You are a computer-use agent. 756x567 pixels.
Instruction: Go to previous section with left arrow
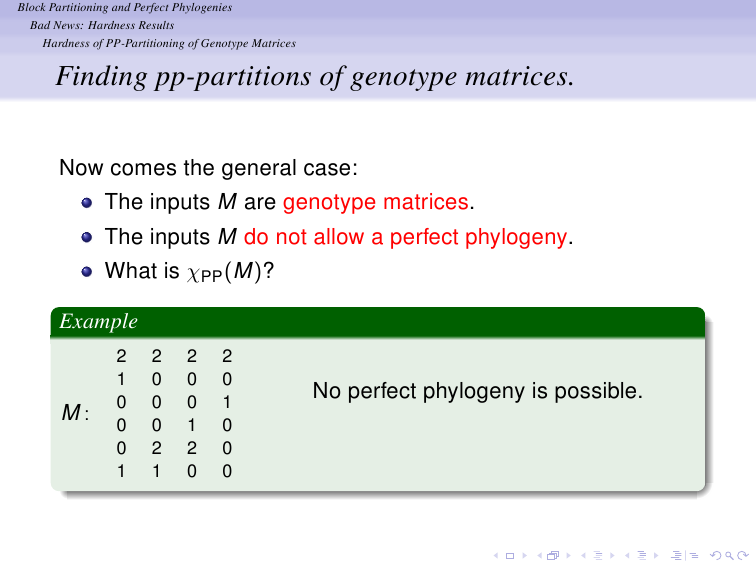pos(627,555)
